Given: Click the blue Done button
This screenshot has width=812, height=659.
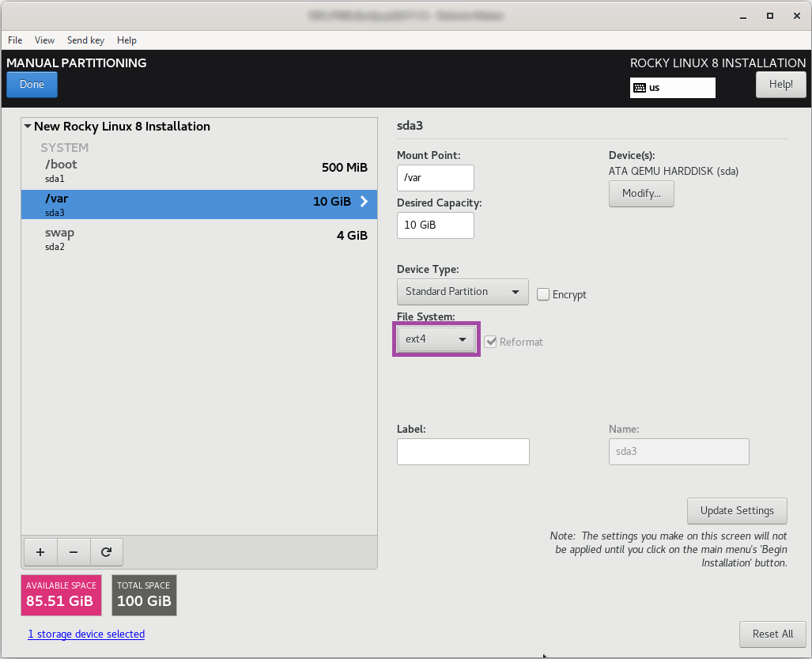Looking at the screenshot, I should (x=32, y=85).
